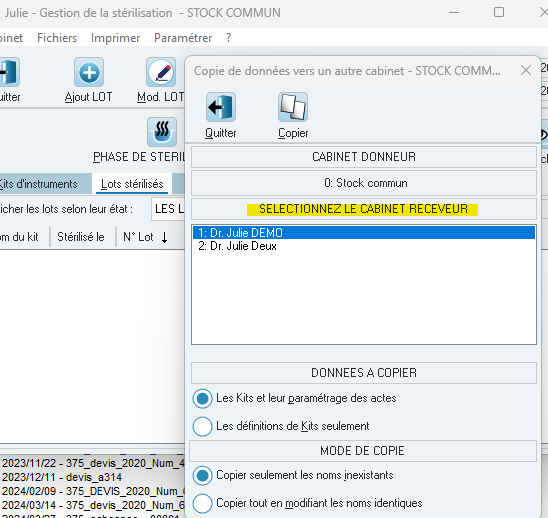The height and width of the screenshot is (518, 548).
Task: Click the Copier icon in the dialog
Action: (x=293, y=107)
